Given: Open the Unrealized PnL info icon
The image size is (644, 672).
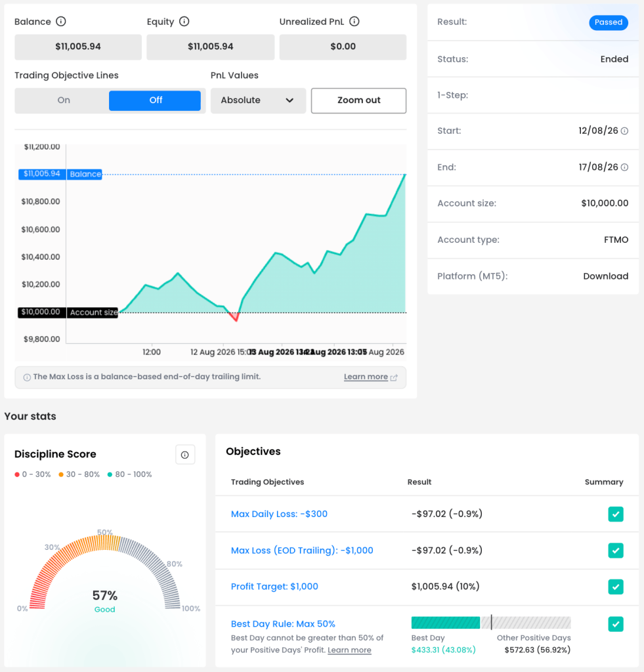Looking at the screenshot, I should tap(354, 22).
